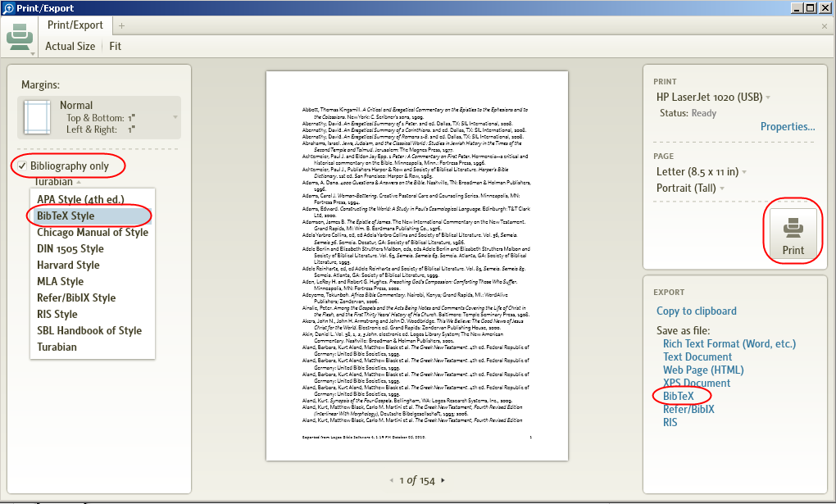
Task: Click Actual Size view option
Action: [x=70, y=47]
